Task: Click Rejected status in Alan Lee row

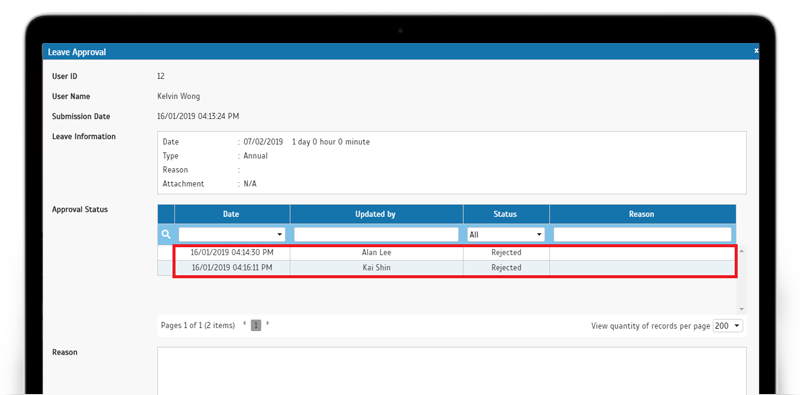Action: (x=506, y=252)
